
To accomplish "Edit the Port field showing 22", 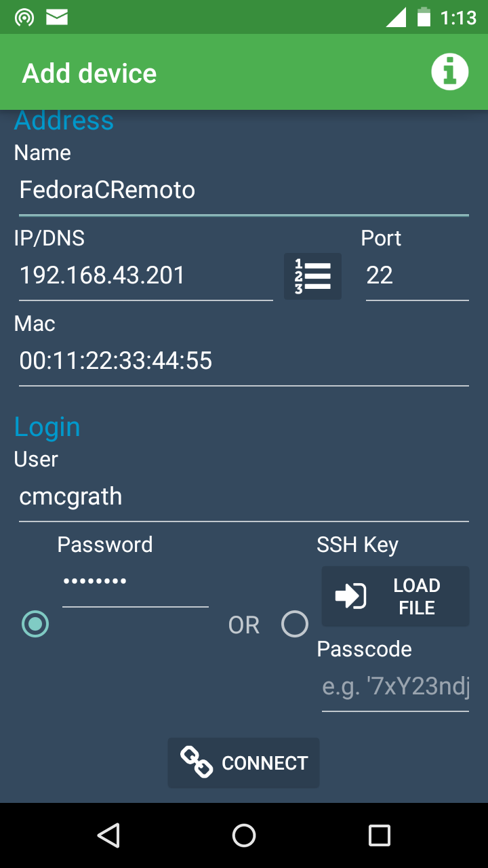I will point(417,276).
